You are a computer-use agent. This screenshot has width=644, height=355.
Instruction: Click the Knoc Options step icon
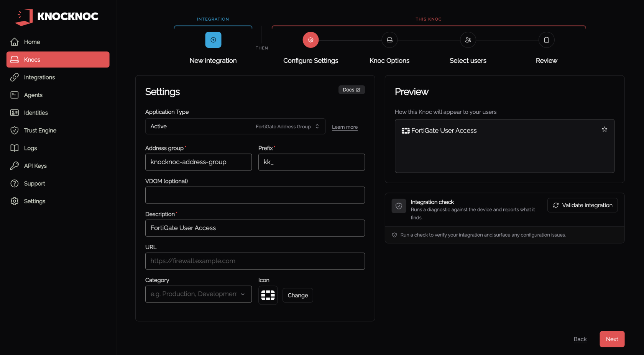pyautogui.click(x=389, y=40)
